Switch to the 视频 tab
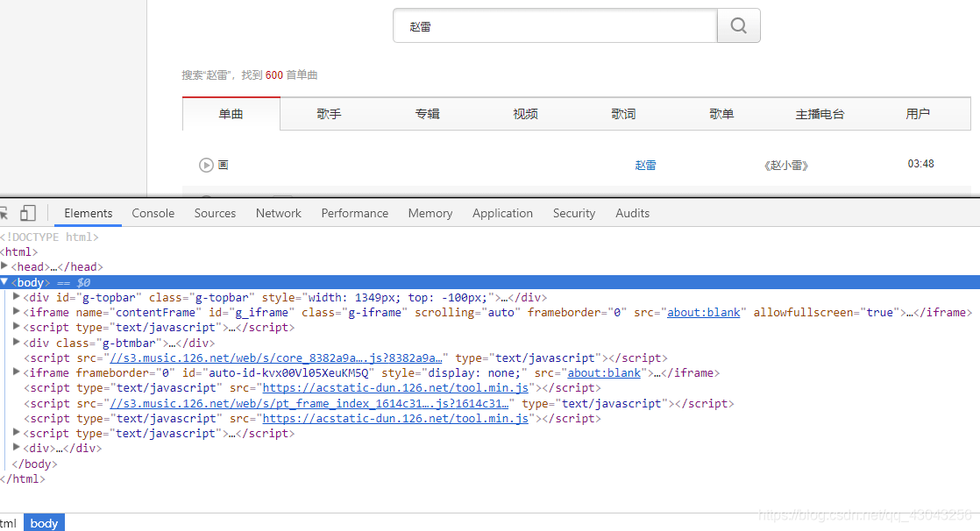980x531 pixels. [x=526, y=114]
